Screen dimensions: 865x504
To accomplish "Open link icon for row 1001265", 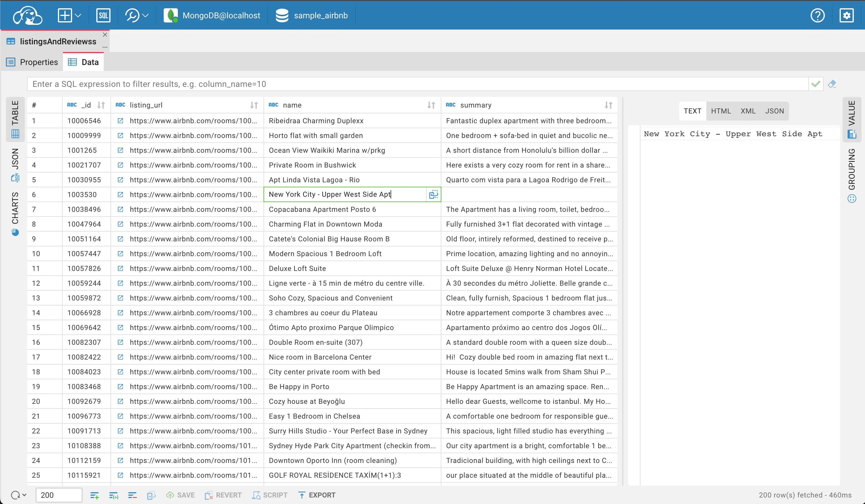I will pos(121,150).
